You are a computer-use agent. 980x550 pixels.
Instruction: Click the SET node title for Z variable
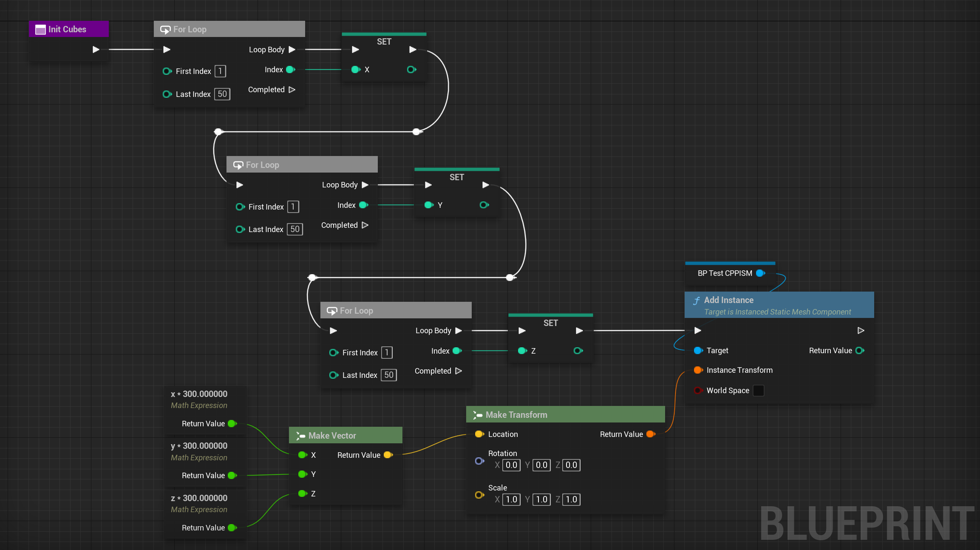(550, 323)
